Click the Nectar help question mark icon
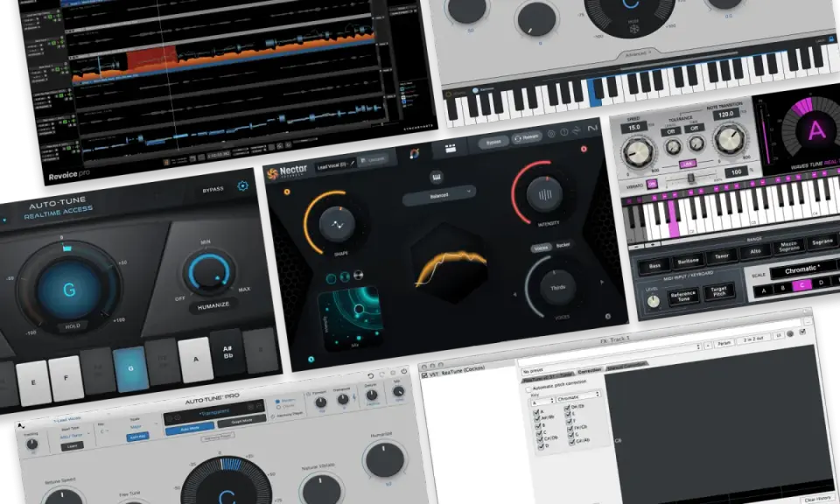Screen dimensions: 840x504 click(563, 132)
